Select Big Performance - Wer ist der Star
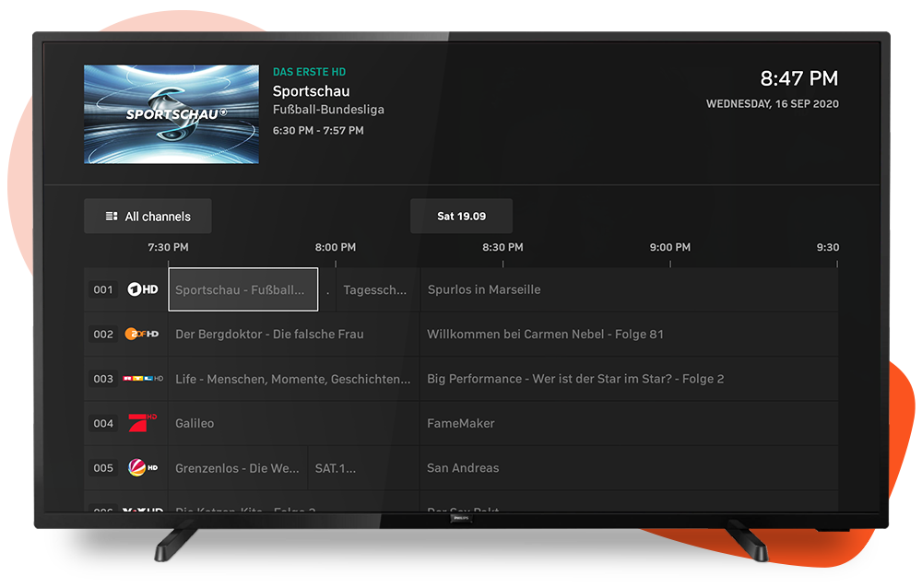This screenshot has height=588, width=922. [x=629, y=379]
